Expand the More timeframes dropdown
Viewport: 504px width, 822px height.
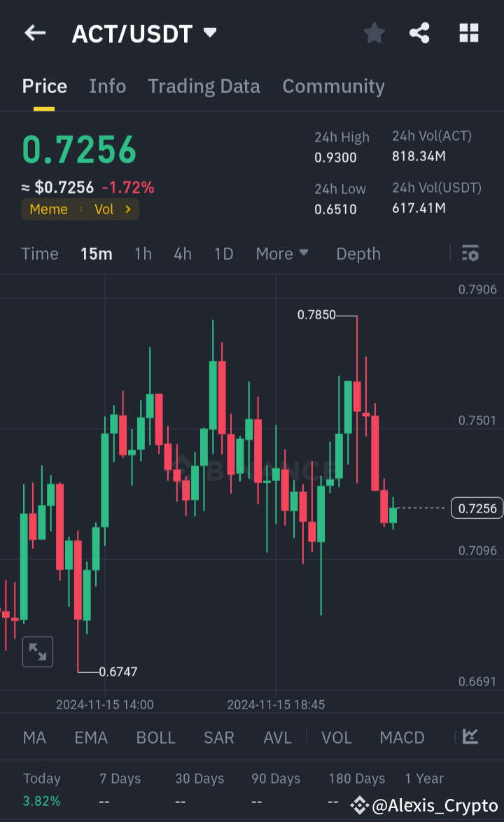282,253
